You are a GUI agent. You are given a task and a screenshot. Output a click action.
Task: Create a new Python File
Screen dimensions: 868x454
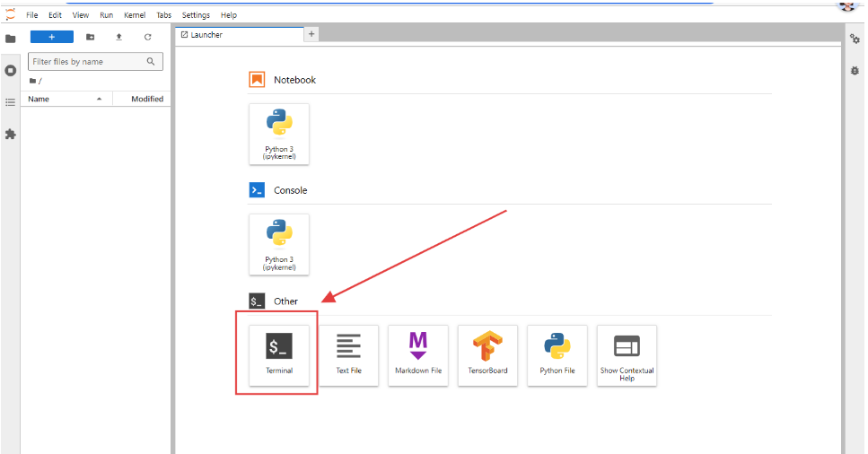point(557,355)
